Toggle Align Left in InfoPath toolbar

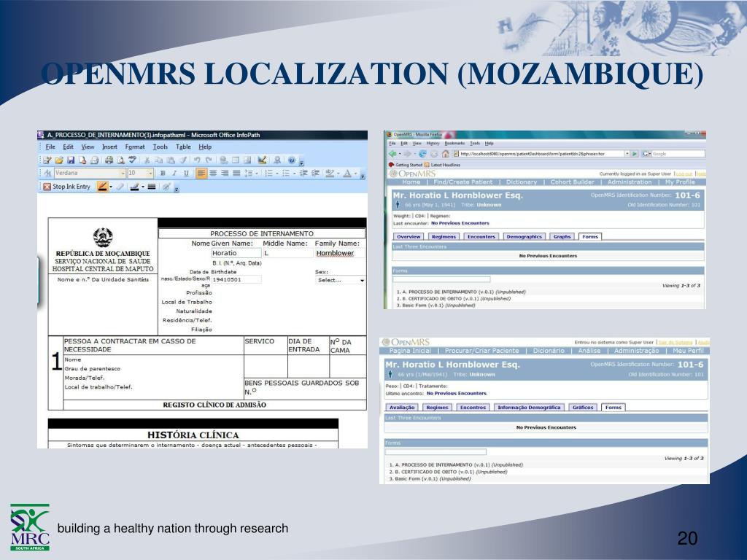click(201, 174)
